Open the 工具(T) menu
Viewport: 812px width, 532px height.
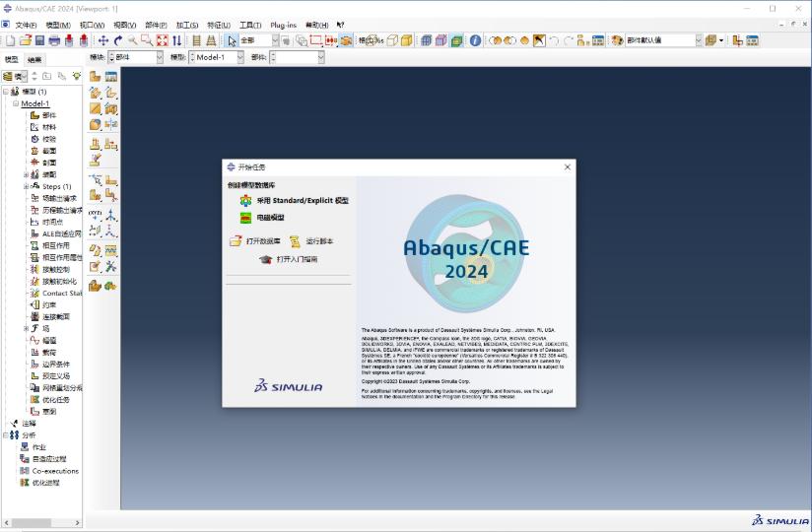tap(250, 25)
